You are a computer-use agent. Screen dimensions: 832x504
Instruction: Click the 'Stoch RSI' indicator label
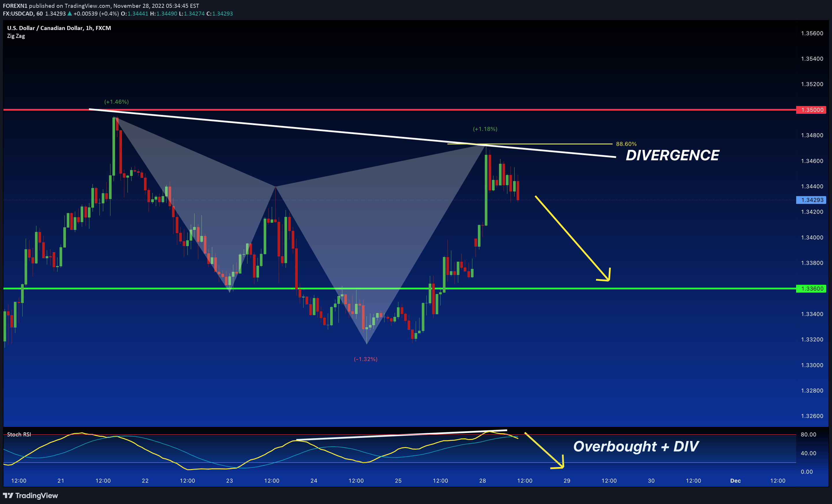point(19,434)
